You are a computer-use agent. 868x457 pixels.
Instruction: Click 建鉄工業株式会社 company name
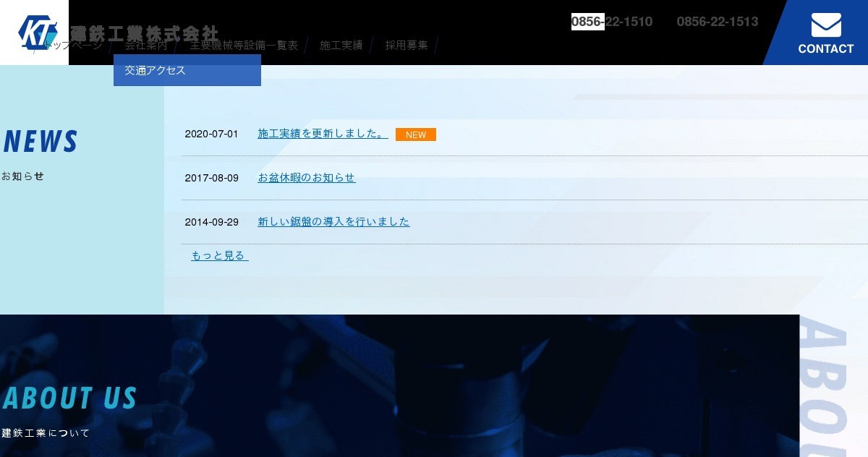pyautogui.click(x=145, y=33)
